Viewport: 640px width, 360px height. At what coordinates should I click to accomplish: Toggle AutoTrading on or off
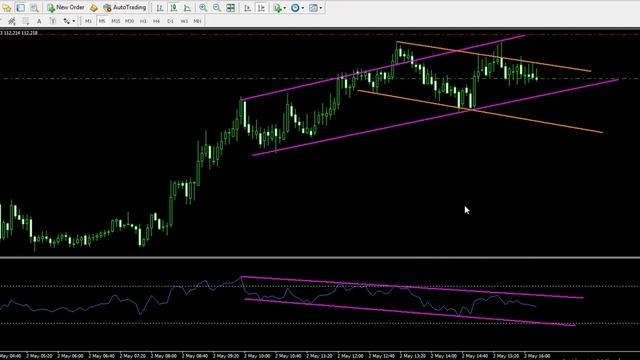tap(124, 7)
